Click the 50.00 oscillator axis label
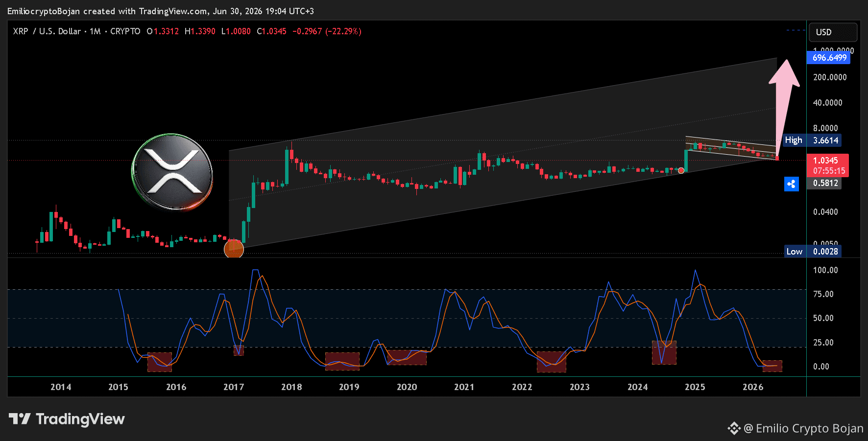This screenshot has height=441, width=868. click(x=823, y=318)
